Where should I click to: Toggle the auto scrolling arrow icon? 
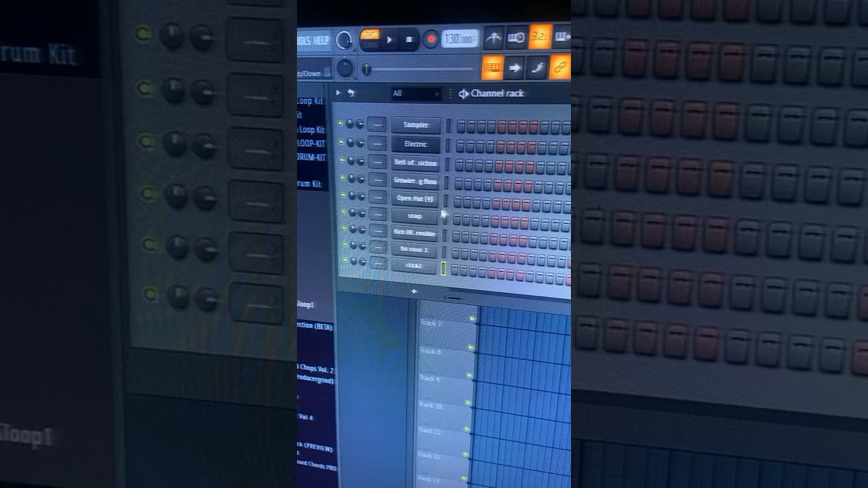click(x=514, y=68)
